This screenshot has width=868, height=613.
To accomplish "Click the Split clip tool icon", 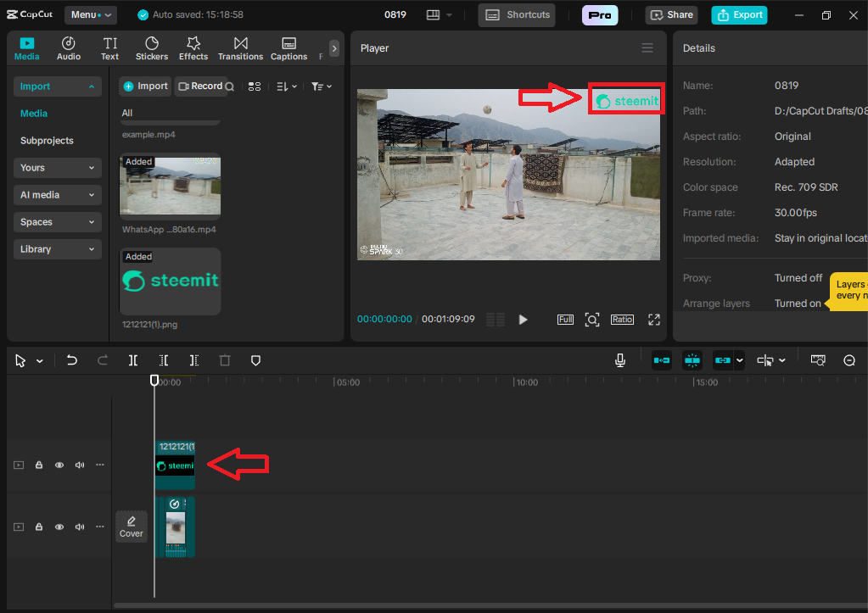I will (133, 360).
